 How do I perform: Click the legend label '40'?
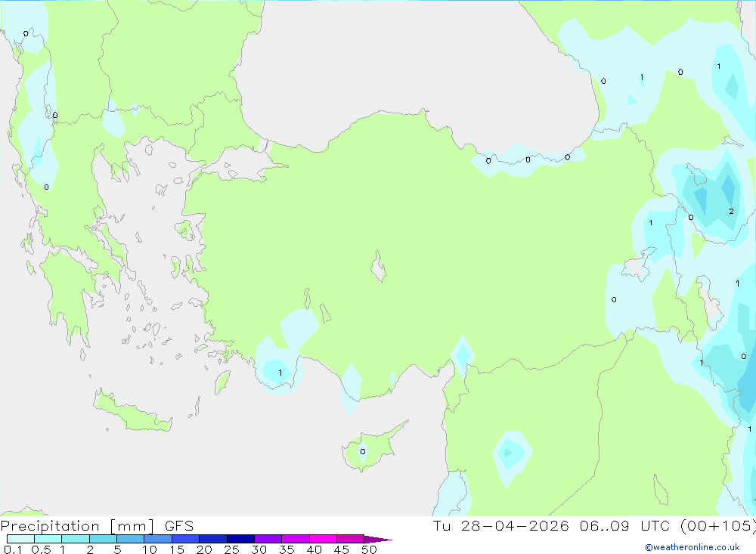tap(314, 549)
